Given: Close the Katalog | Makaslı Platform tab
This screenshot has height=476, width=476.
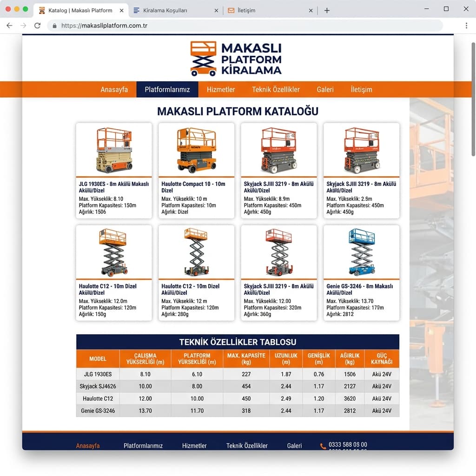Looking at the screenshot, I should (x=121, y=11).
